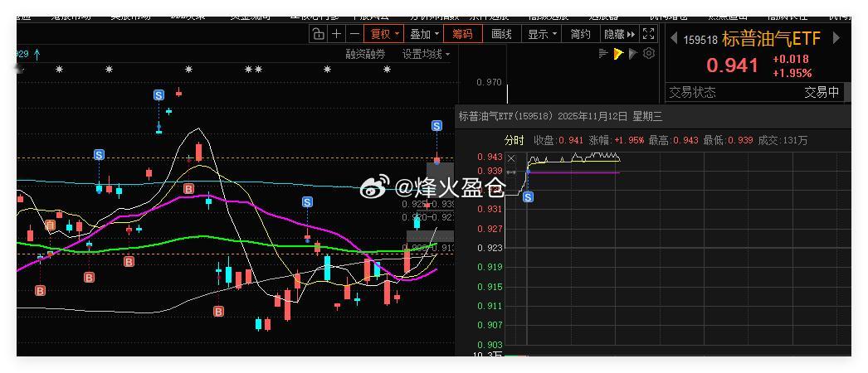Select the 分时 tab in popup
The image size is (868, 373).
coord(514,140)
